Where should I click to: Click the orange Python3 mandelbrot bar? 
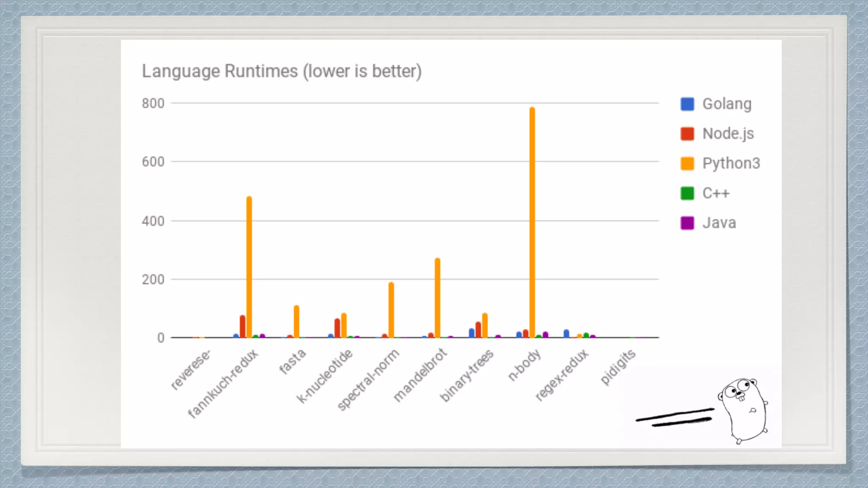(437, 298)
